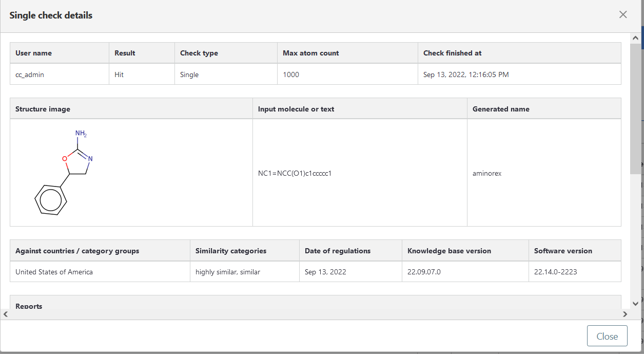Viewport: 644px width, 354px height.
Task: Click the check finished timestamp
Action: 465,74
